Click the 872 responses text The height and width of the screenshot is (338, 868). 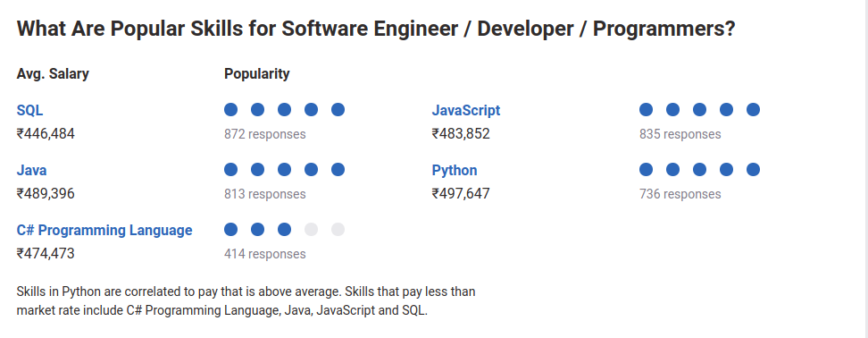264,134
